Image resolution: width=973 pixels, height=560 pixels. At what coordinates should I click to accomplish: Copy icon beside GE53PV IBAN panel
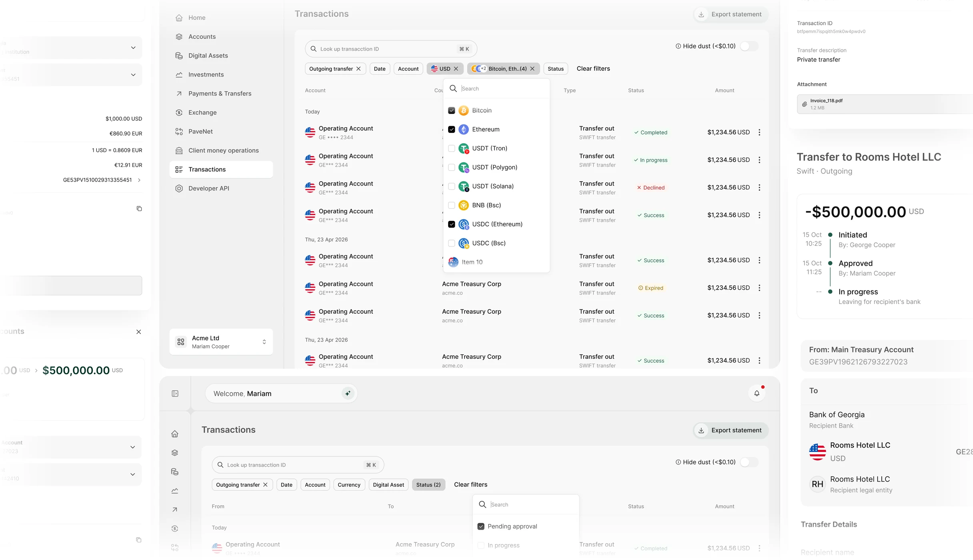pyautogui.click(x=139, y=208)
